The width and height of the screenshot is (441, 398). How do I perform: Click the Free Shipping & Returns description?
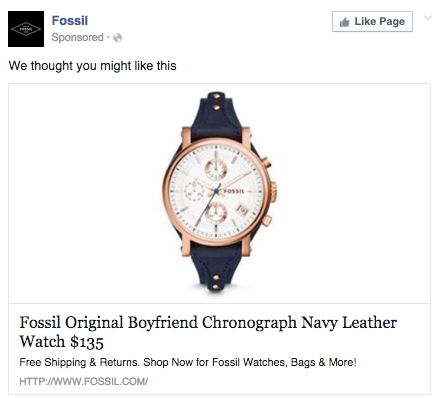188,362
